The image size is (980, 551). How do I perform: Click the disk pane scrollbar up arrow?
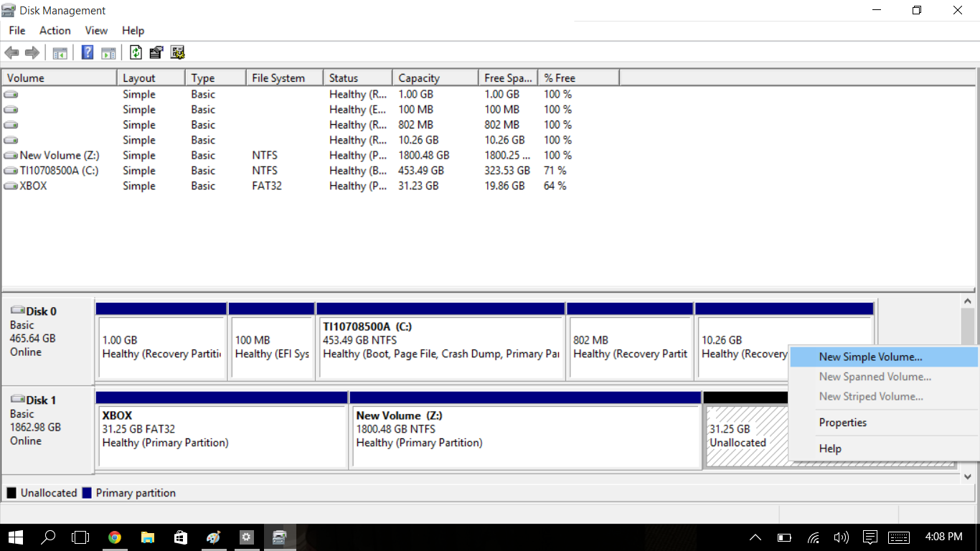point(968,302)
